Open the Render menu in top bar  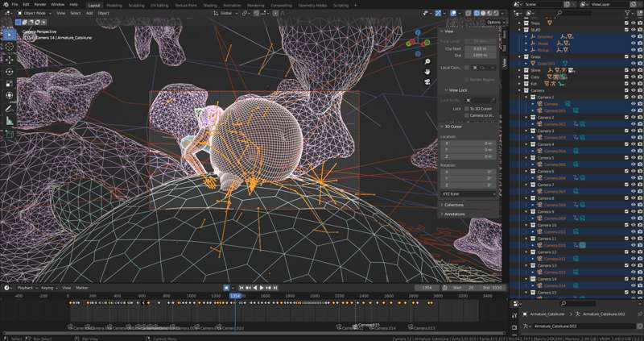point(39,5)
